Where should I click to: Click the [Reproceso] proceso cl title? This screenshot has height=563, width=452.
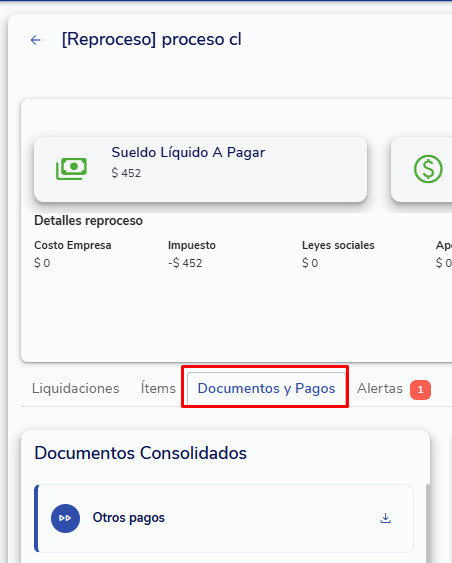(152, 39)
